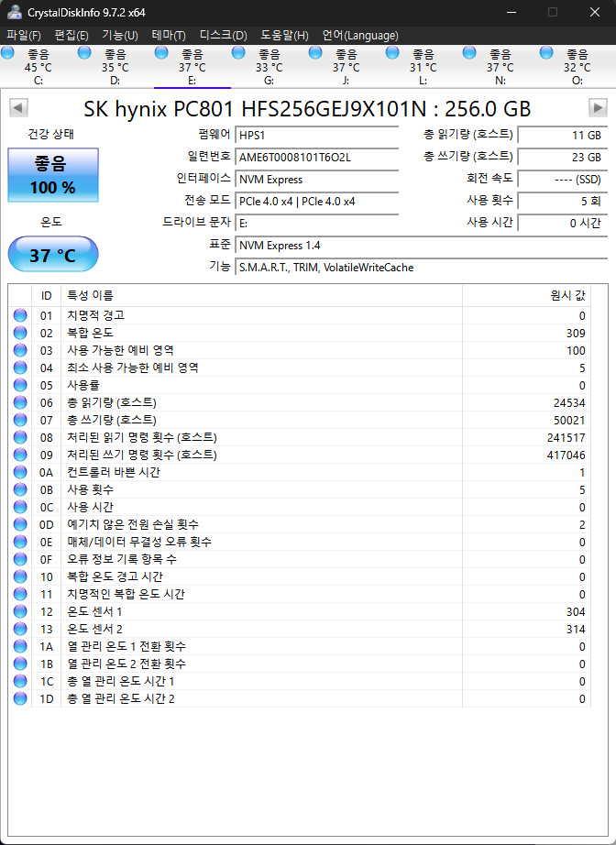Click the power on count 5 회 field

click(x=563, y=202)
